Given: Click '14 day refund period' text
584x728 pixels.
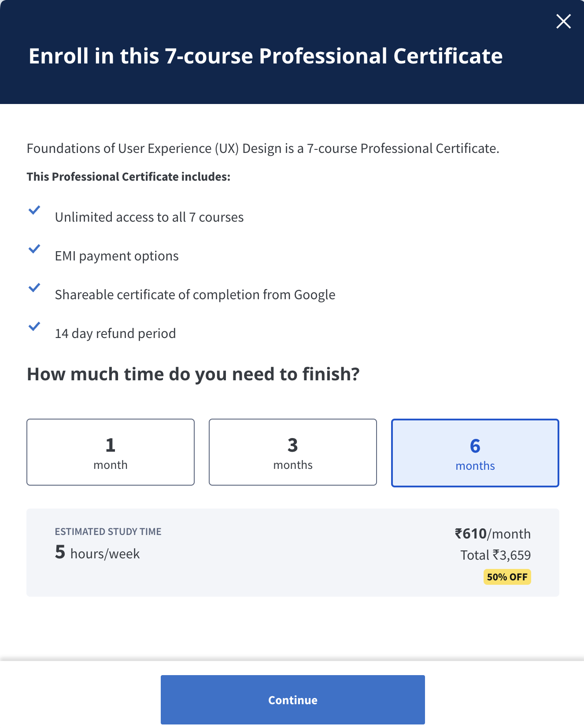Looking at the screenshot, I should 115,334.
